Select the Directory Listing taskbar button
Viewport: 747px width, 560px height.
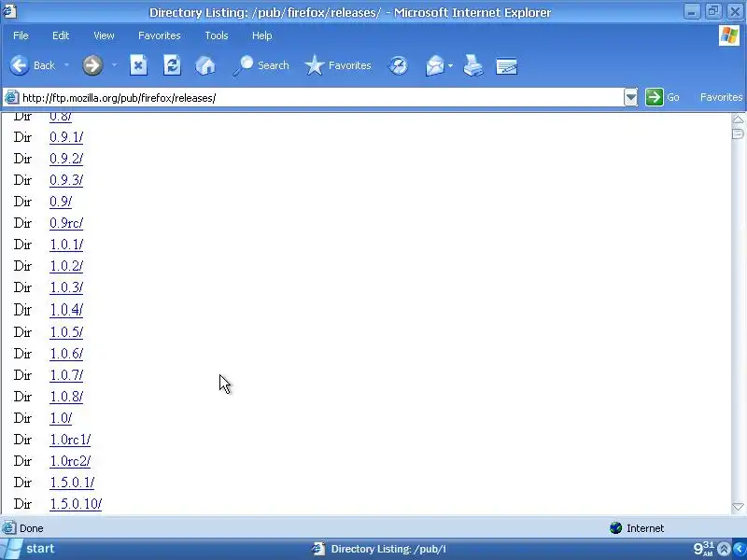tap(379, 549)
